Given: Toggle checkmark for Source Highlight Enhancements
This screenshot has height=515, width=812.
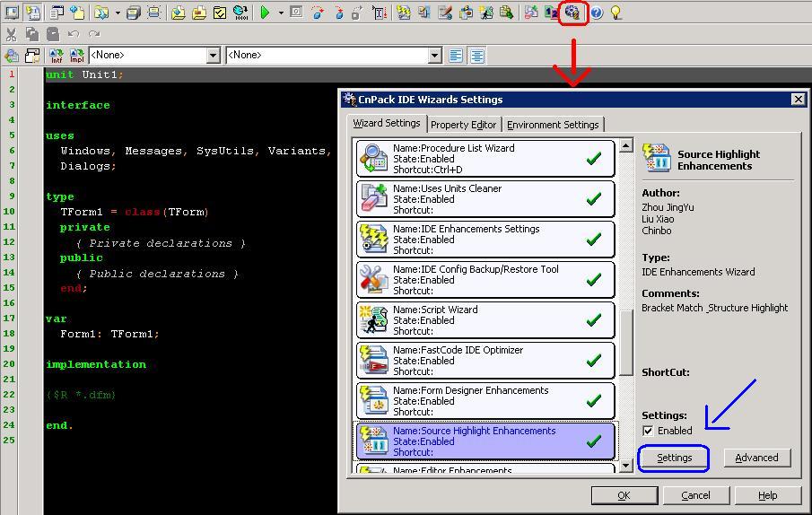Looking at the screenshot, I should click(x=594, y=441).
